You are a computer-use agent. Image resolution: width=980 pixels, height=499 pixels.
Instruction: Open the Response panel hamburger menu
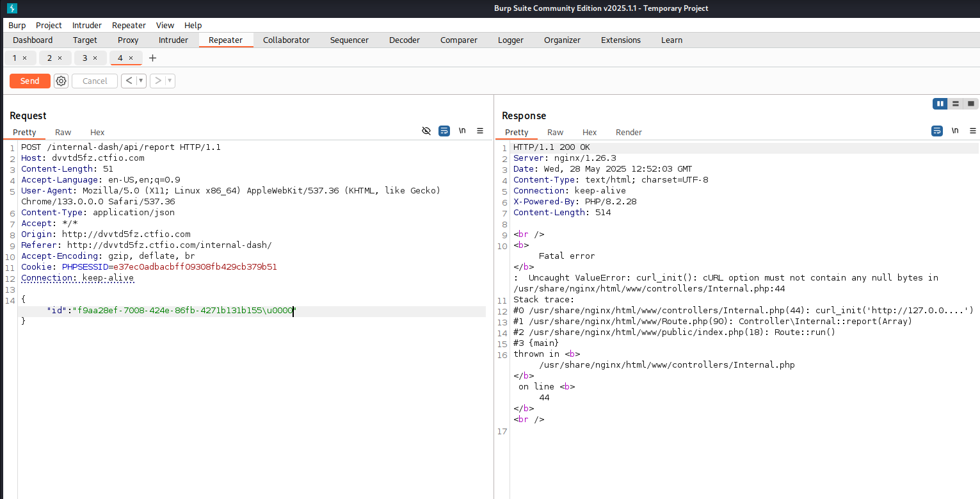(x=973, y=131)
